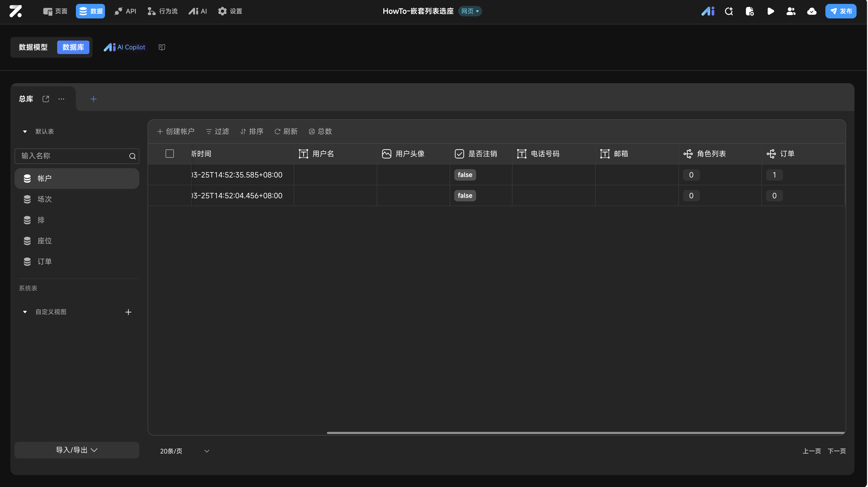Open the collaborators people icon

pyautogui.click(x=791, y=11)
